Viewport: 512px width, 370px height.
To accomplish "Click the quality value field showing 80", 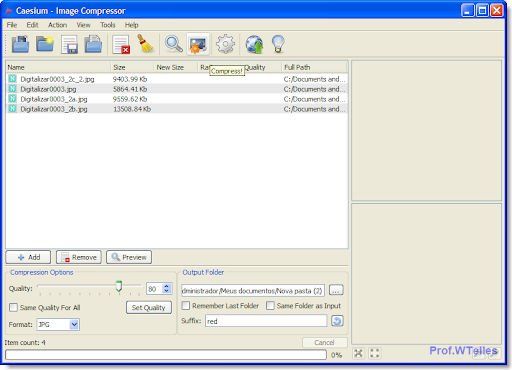I will point(155,289).
